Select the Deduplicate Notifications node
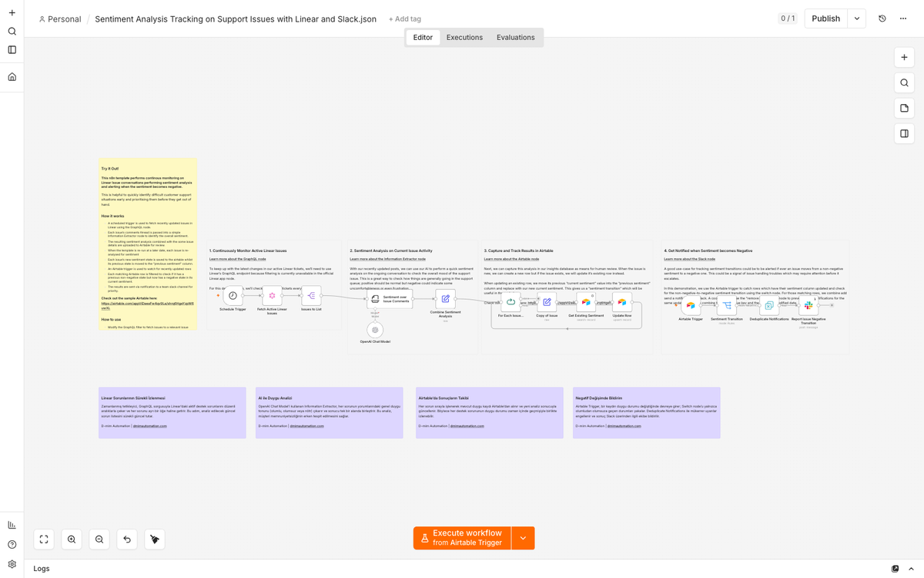This screenshot has height=578, width=924. point(769,305)
